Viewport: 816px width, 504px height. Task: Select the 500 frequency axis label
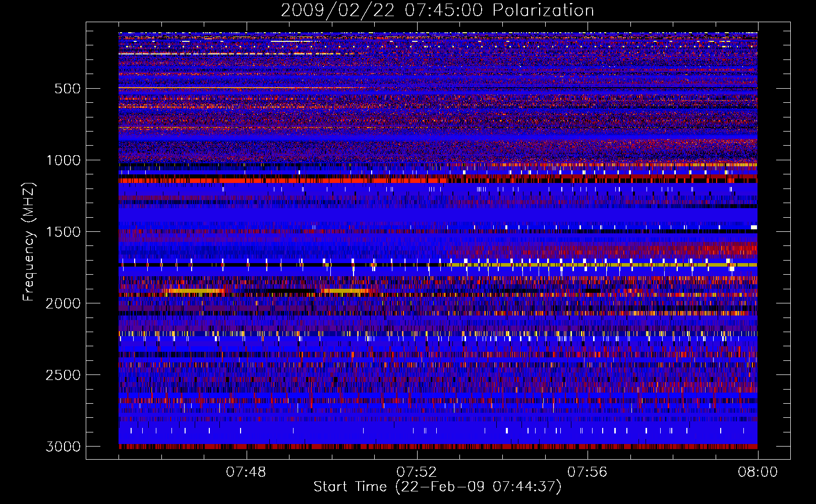coord(68,89)
